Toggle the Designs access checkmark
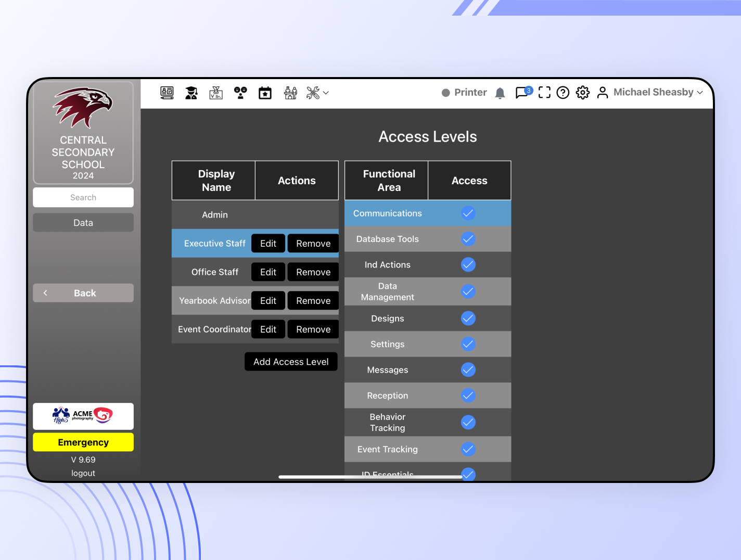 tap(468, 318)
